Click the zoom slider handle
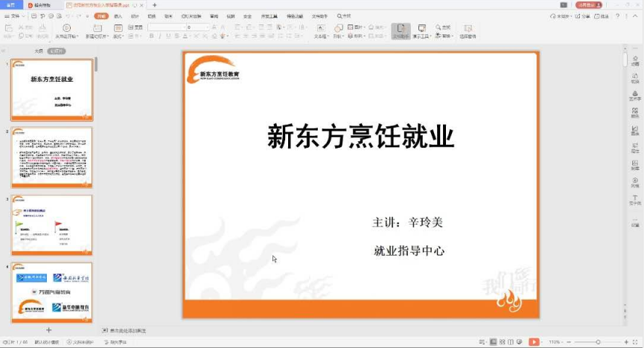Viewport: 644px width, 348px height. [598, 342]
